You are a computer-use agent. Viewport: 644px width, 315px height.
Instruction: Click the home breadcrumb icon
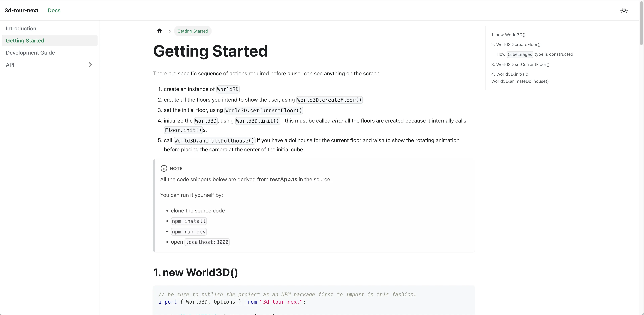159,31
